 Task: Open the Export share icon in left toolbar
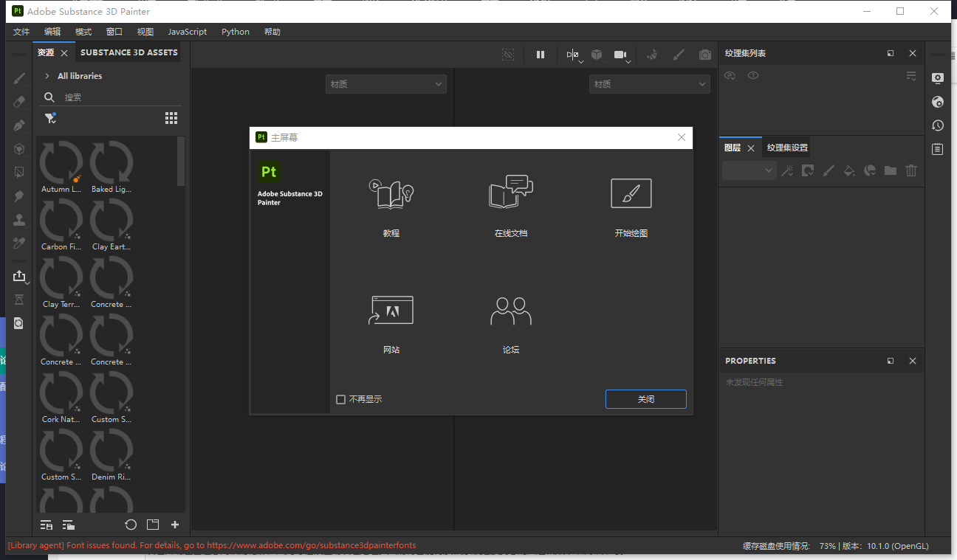[19, 276]
